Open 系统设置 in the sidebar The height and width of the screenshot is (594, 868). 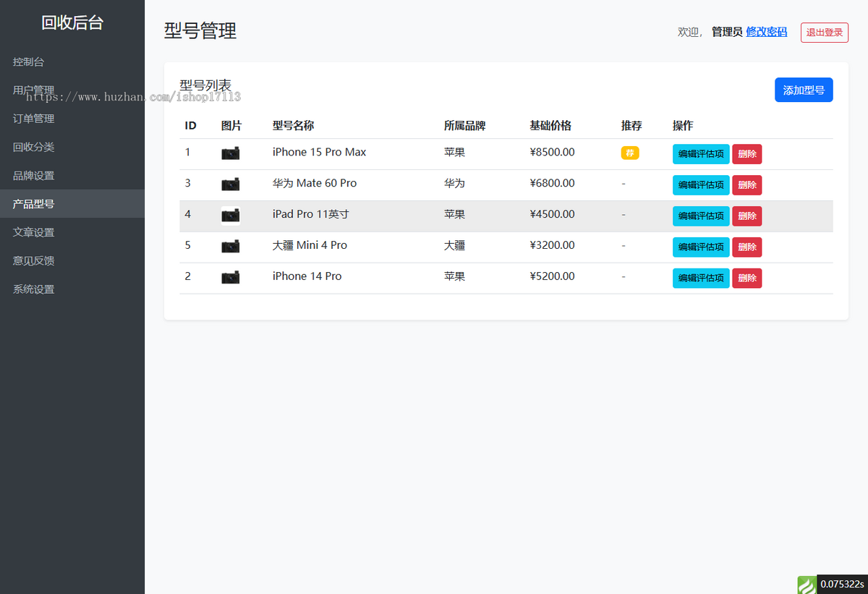[72, 289]
